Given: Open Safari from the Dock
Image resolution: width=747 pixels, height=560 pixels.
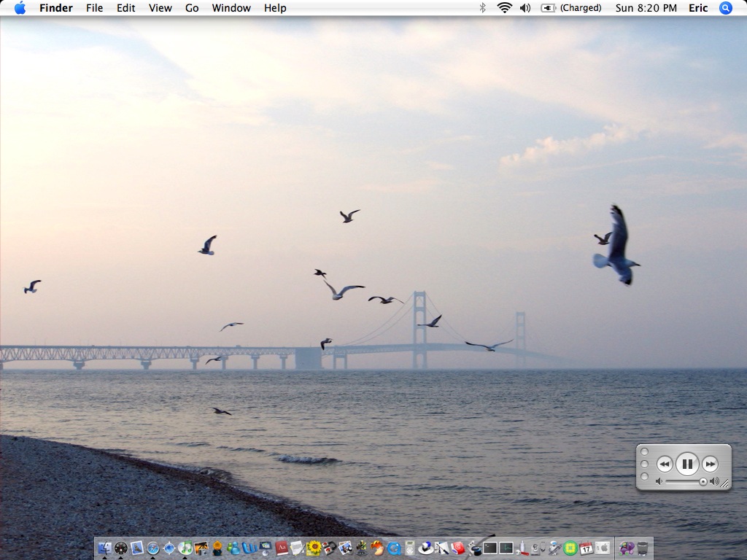Looking at the screenshot, I should 153,548.
